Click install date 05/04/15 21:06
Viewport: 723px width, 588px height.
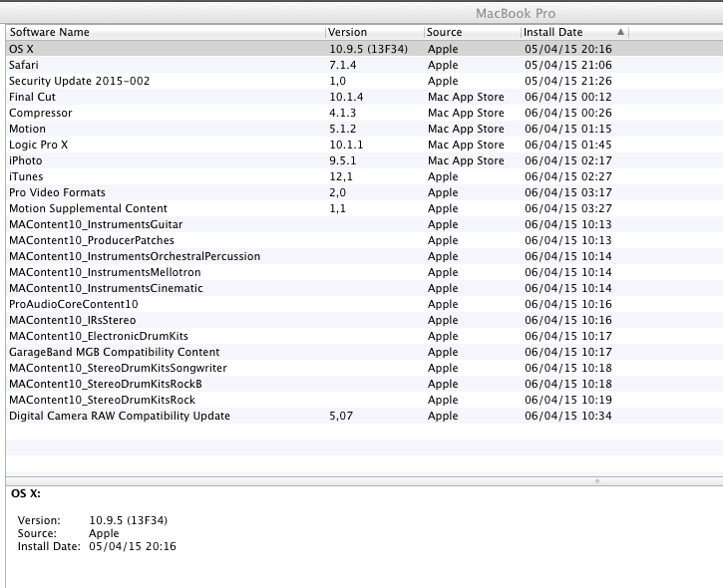[568, 65]
